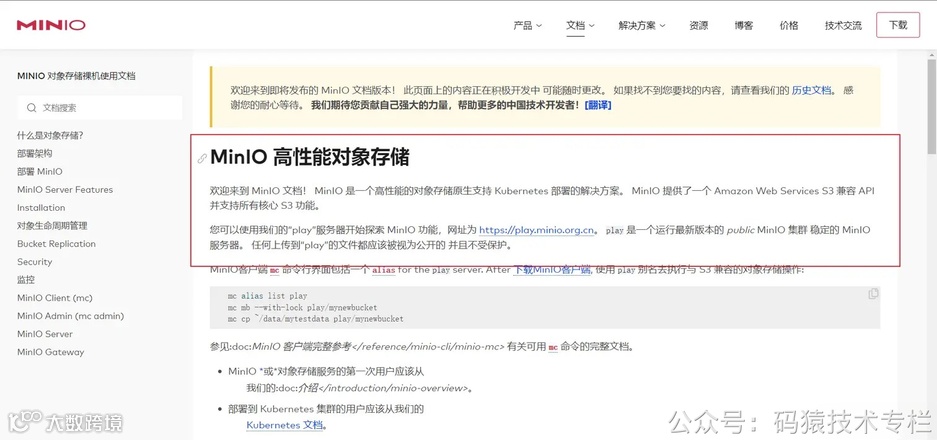
Task: Click the search magnifier icon
Action: (32, 108)
